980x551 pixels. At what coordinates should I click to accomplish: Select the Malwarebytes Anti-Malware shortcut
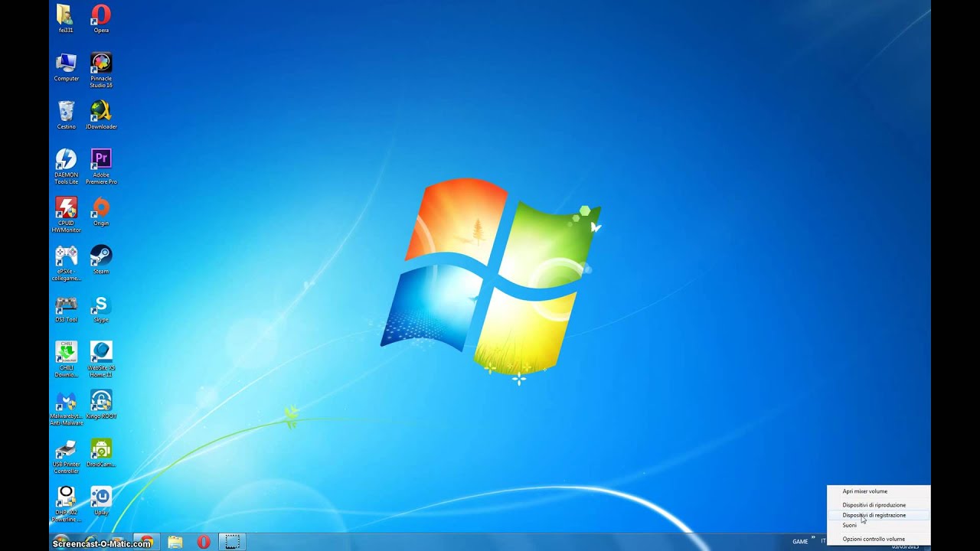pyautogui.click(x=66, y=408)
